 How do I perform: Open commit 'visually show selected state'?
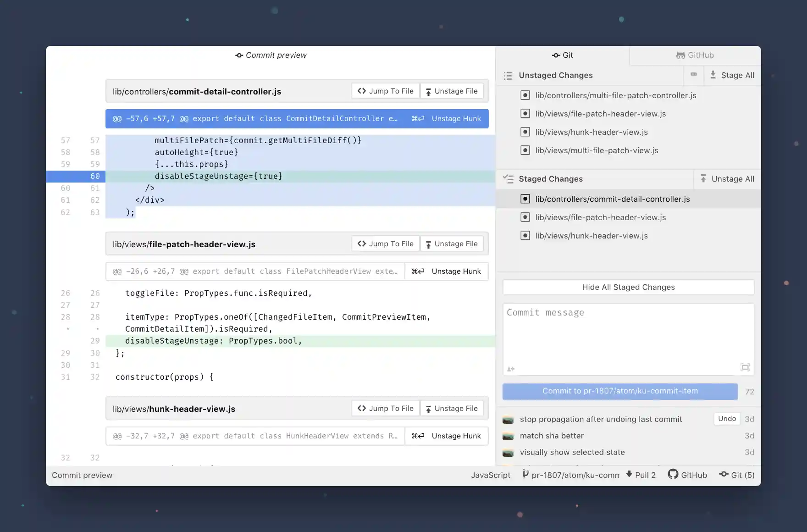[x=572, y=452]
